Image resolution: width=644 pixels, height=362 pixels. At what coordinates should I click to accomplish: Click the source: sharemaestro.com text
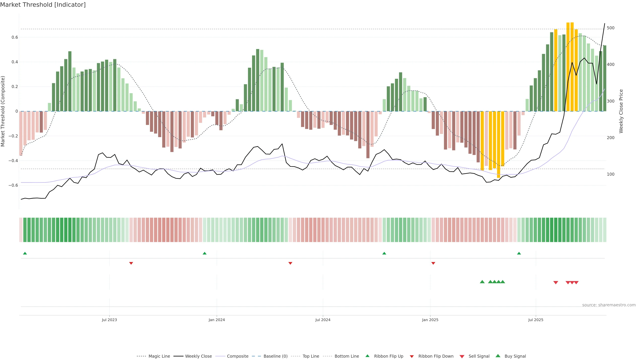[x=609, y=305]
